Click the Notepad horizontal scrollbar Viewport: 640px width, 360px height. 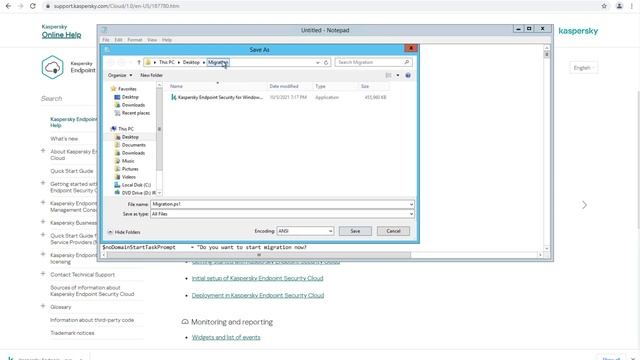tap(259, 255)
